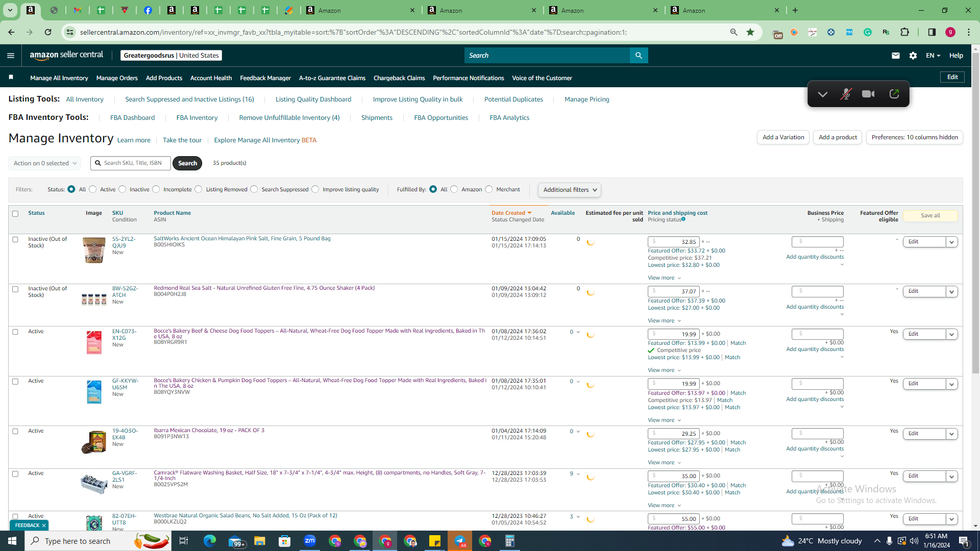Click the Add a product button
This screenshot has width=980, height=551.
[838, 137]
